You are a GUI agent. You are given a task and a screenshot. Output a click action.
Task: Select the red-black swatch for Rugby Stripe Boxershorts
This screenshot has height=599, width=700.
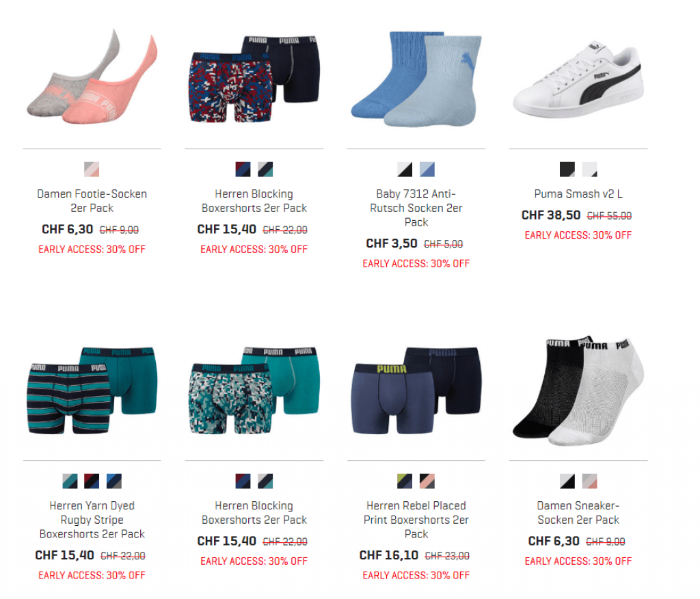pos(92,481)
